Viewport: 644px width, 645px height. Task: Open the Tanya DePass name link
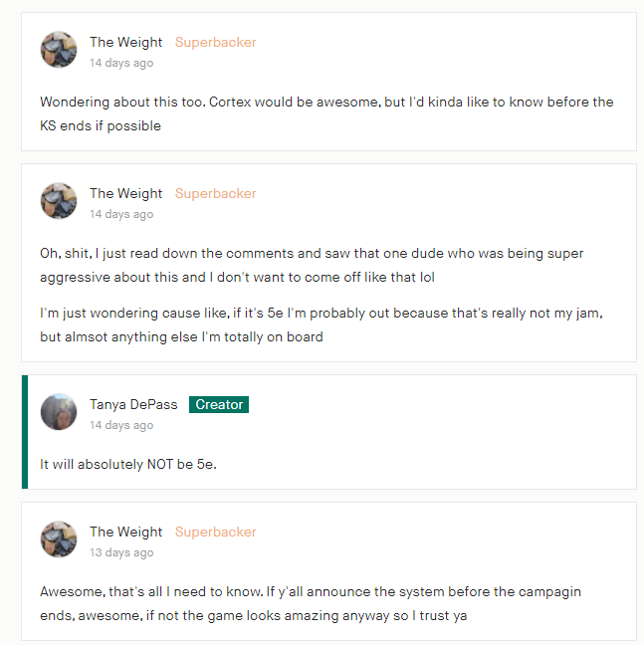click(x=133, y=404)
